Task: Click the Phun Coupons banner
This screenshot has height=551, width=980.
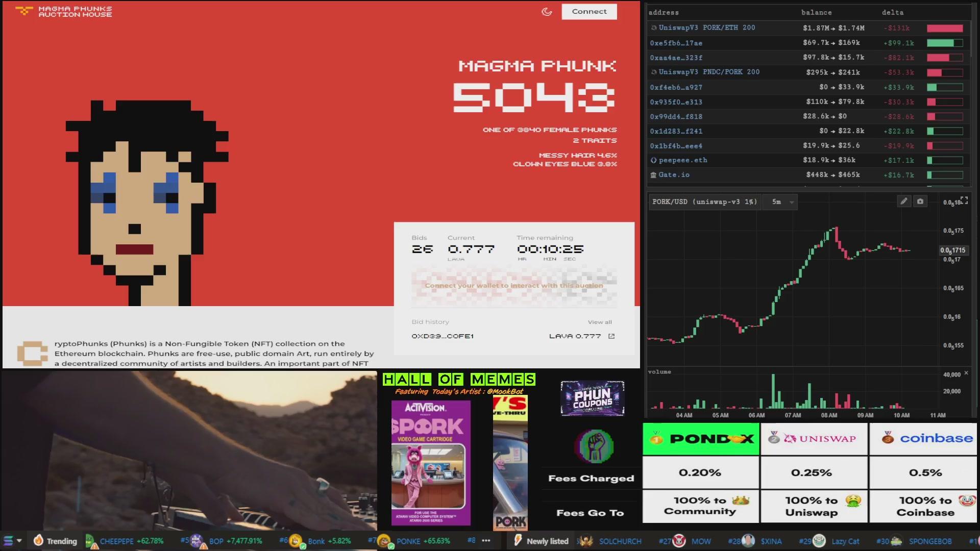Action: [592, 398]
